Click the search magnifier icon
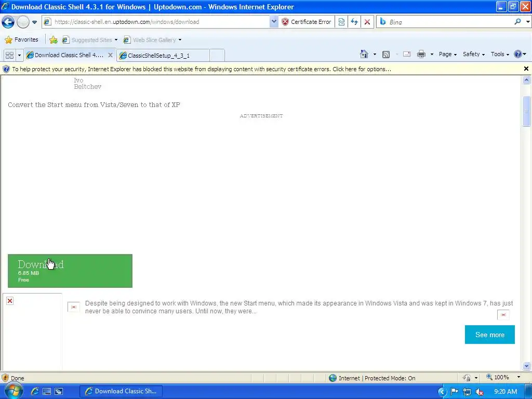The image size is (532, 399). pos(517,22)
